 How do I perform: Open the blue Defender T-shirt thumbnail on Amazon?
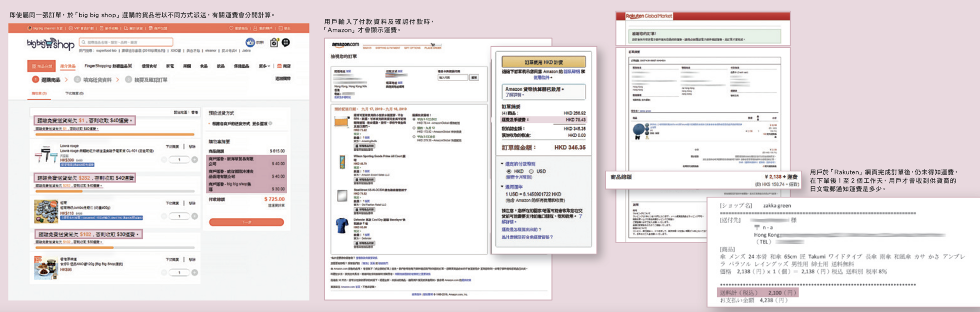(342, 225)
